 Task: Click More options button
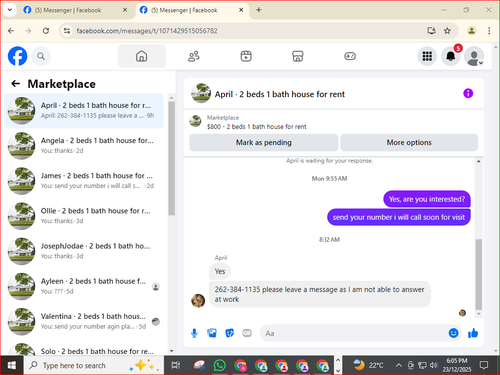point(409,143)
